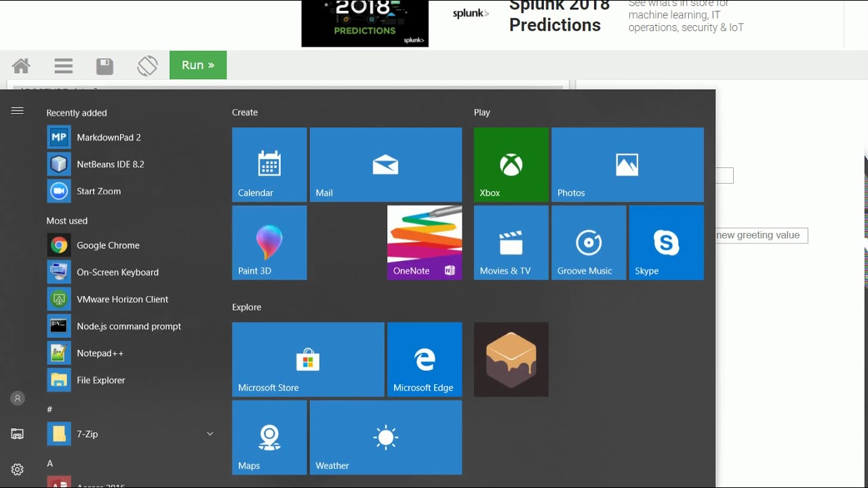This screenshot has height=488, width=868.
Task: Click the Play group header
Action: [482, 113]
